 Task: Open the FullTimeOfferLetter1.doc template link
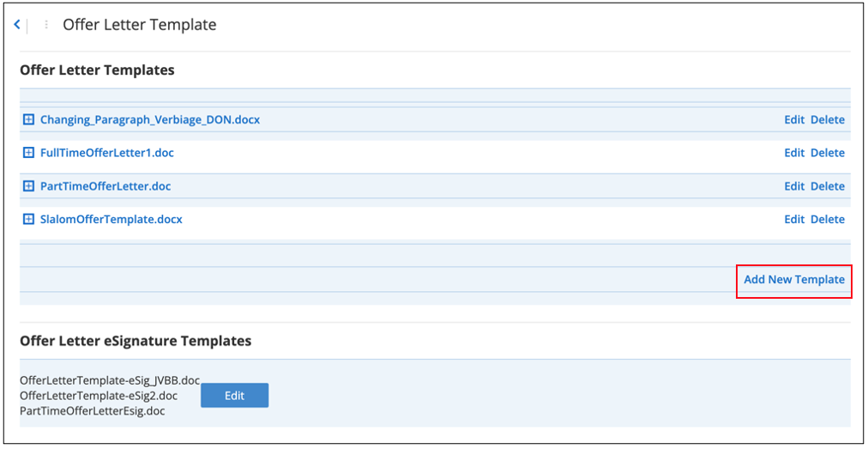(x=107, y=153)
